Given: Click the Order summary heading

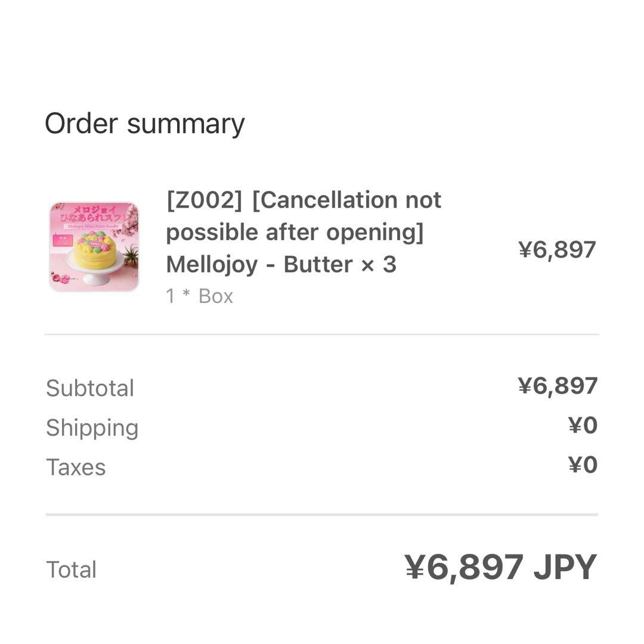Looking at the screenshot, I should [145, 124].
